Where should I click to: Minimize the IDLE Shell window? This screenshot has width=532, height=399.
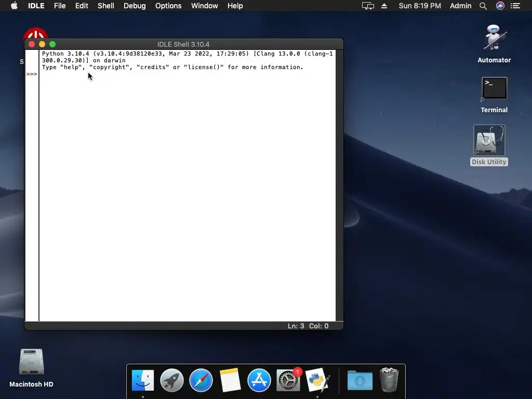[42, 44]
